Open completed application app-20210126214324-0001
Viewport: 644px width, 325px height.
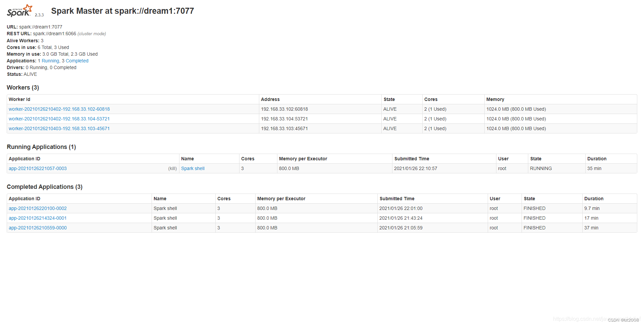coord(38,218)
